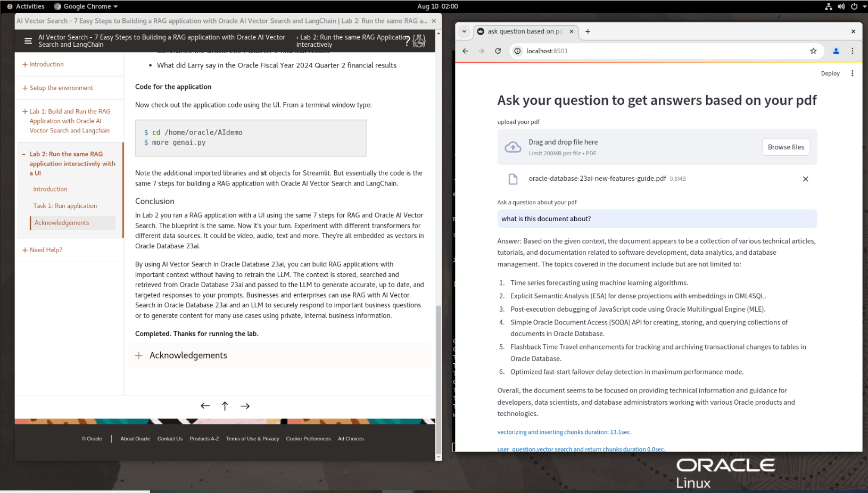Click the drag and drop upload area
The image size is (868, 493).
pos(657,147)
